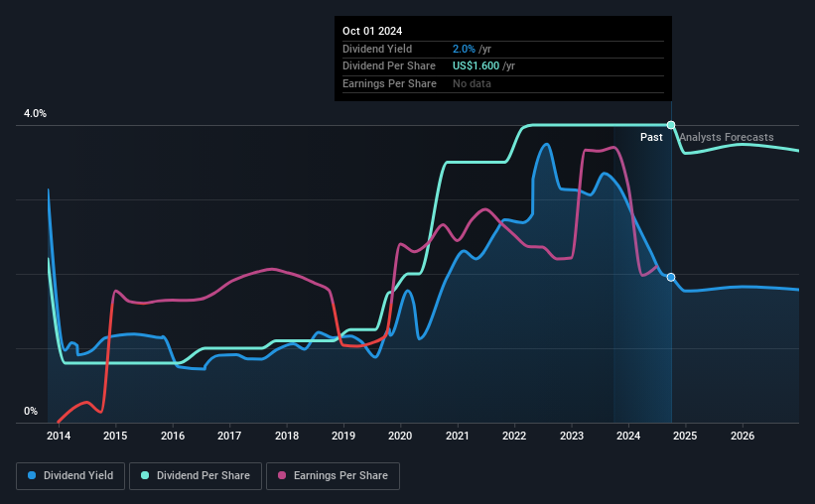Click the 'Dividend Per Share' tooltip row label
The width and height of the screenshot is (815, 504).
(389, 66)
